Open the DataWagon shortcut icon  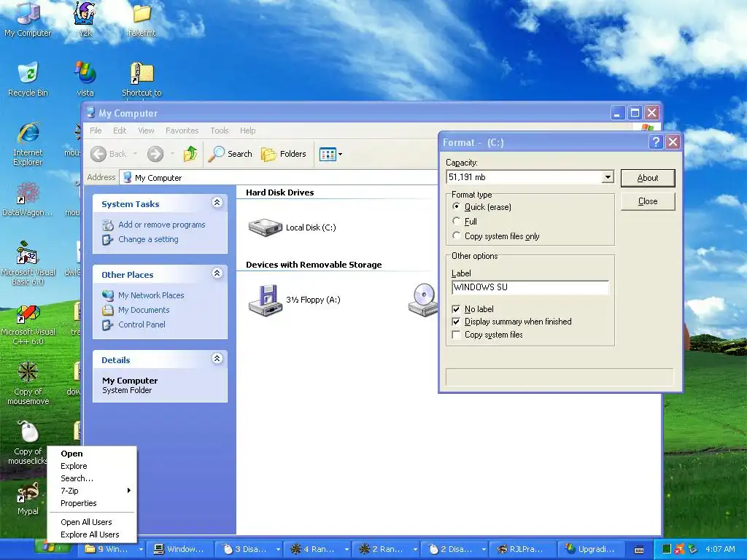[28, 199]
